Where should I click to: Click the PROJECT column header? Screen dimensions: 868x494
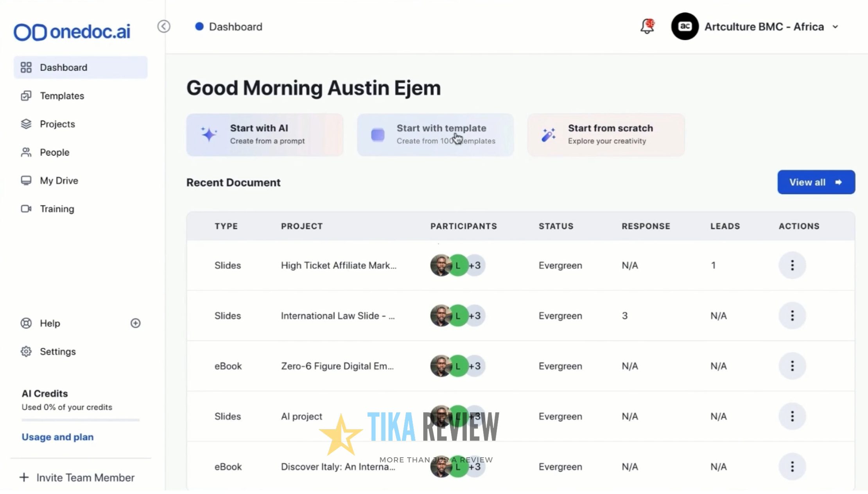click(x=302, y=226)
